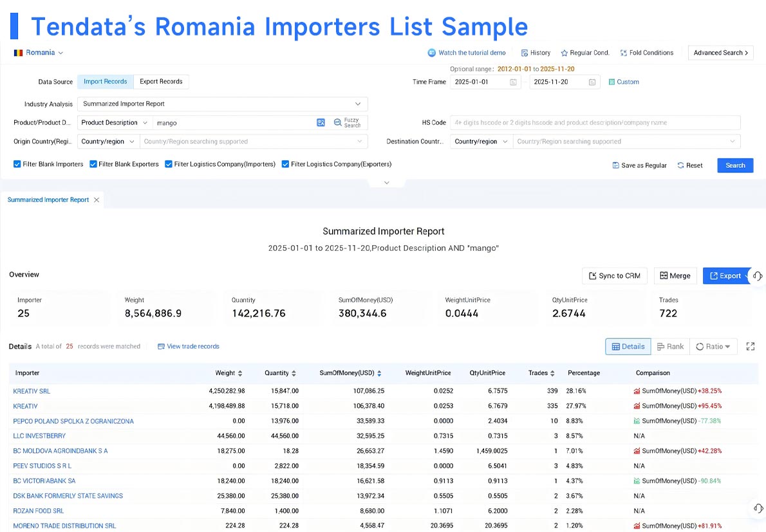Reset the search conditions
This screenshot has height=532, width=766.
[690, 165]
